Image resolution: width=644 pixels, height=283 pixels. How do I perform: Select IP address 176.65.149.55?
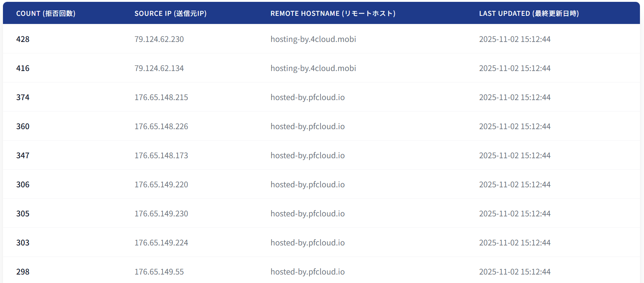tap(159, 272)
